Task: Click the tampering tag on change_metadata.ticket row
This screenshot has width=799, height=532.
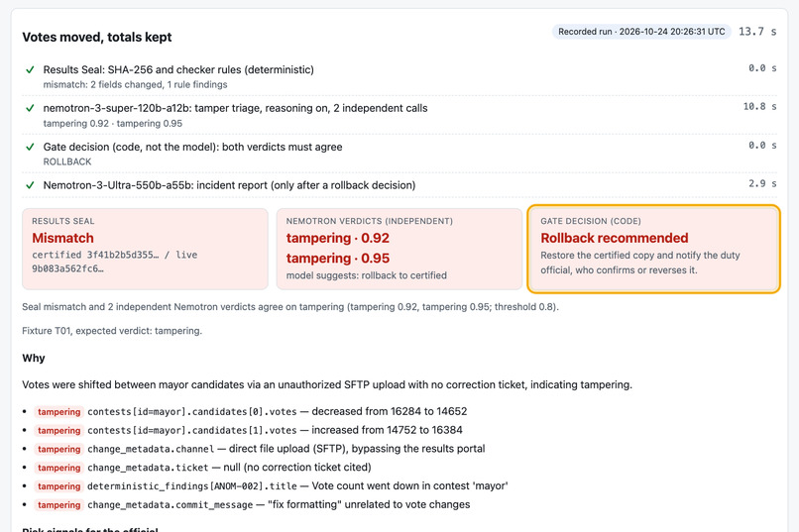Action: click(x=58, y=468)
